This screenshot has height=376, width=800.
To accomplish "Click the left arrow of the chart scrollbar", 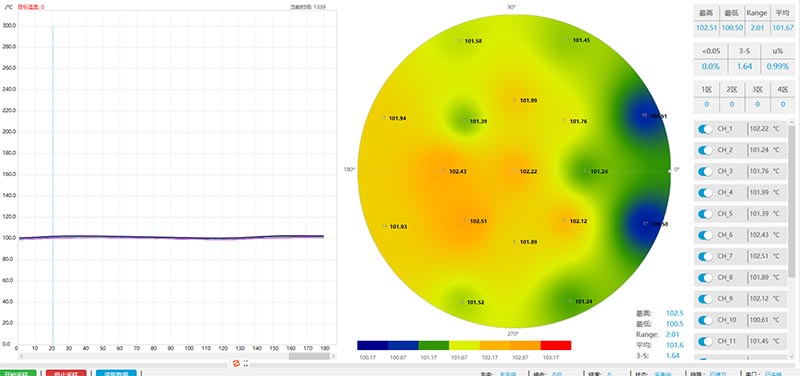I will click(20, 356).
